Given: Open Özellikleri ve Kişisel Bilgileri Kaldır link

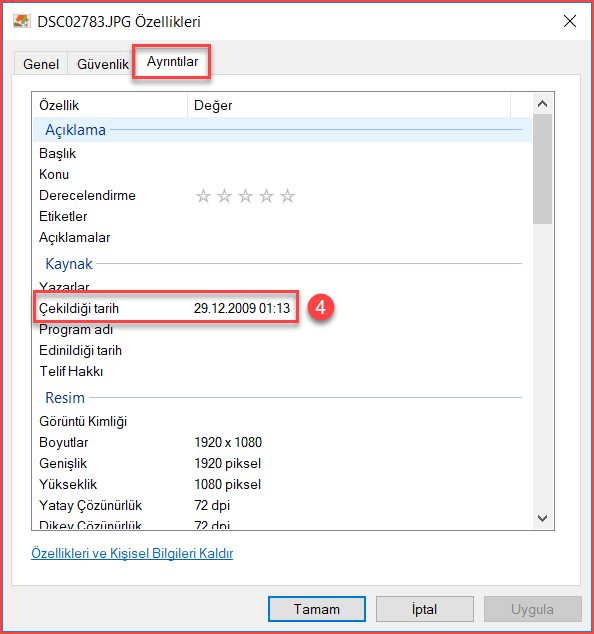Looking at the screenshot, I should pos(132,553).
